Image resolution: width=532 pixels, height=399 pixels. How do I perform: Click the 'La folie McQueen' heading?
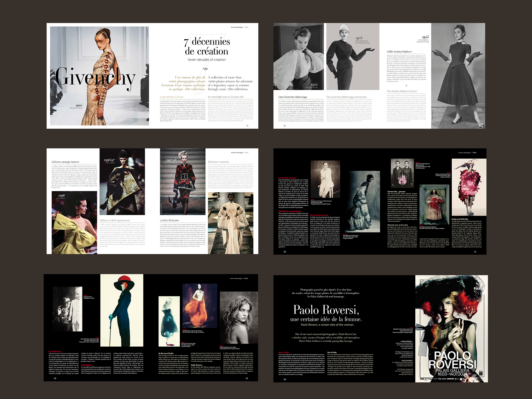click(x=169, y=220)
